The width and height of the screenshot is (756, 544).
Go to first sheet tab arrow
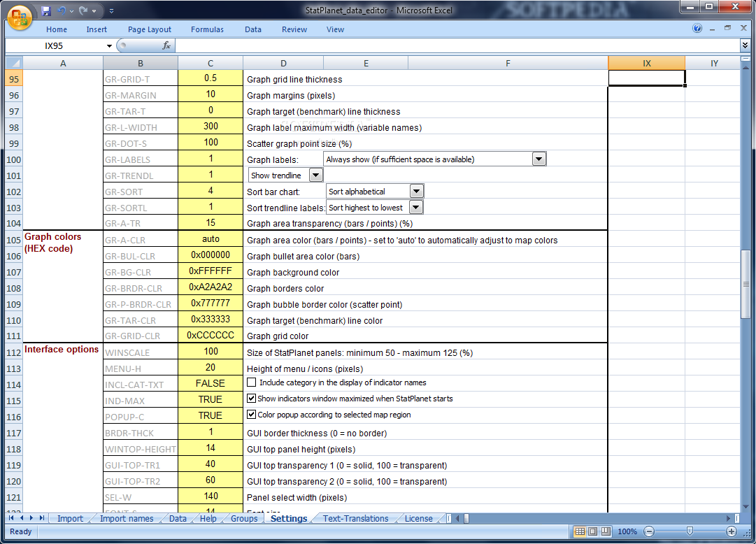pos(11,518)
